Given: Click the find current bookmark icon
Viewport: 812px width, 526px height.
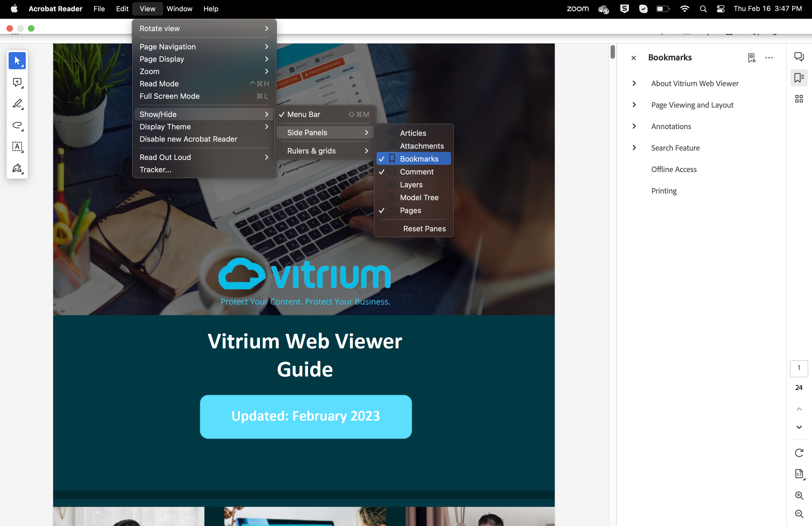Looking at the screenshot, I should tap(752, 58).
